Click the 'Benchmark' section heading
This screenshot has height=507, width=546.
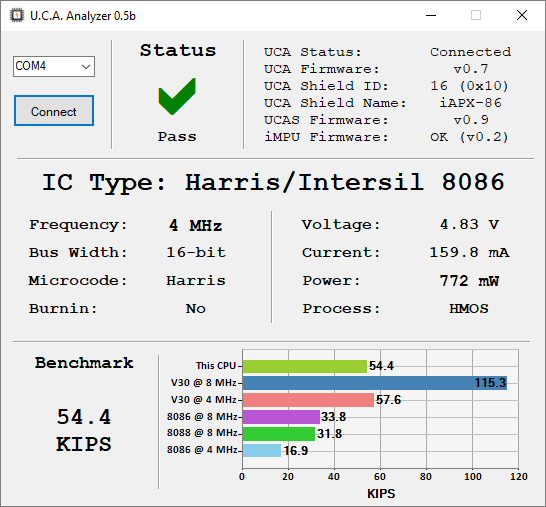84,363
